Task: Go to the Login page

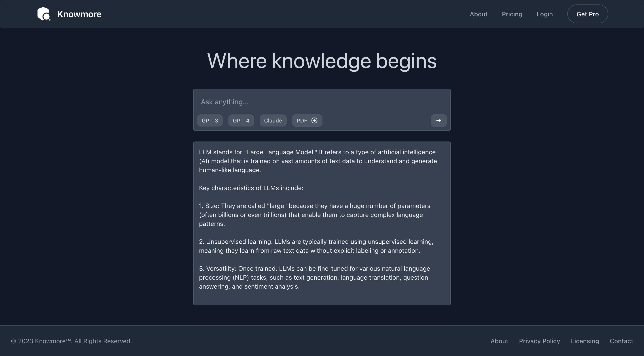Action: (544, 14)
